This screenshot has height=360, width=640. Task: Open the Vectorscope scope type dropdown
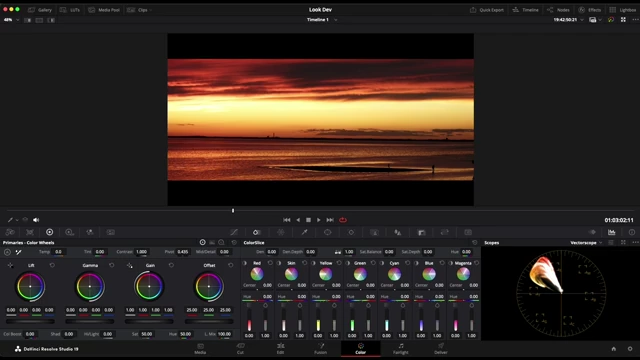click(586, 242)
